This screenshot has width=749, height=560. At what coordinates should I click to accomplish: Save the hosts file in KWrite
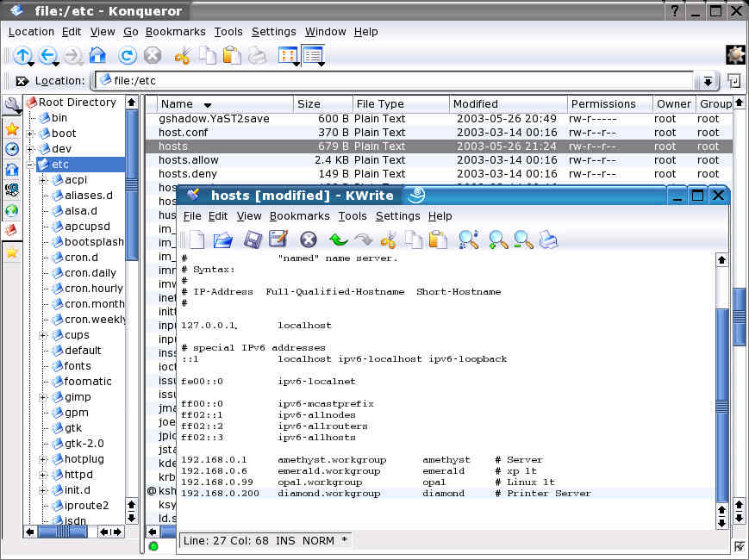253,240
